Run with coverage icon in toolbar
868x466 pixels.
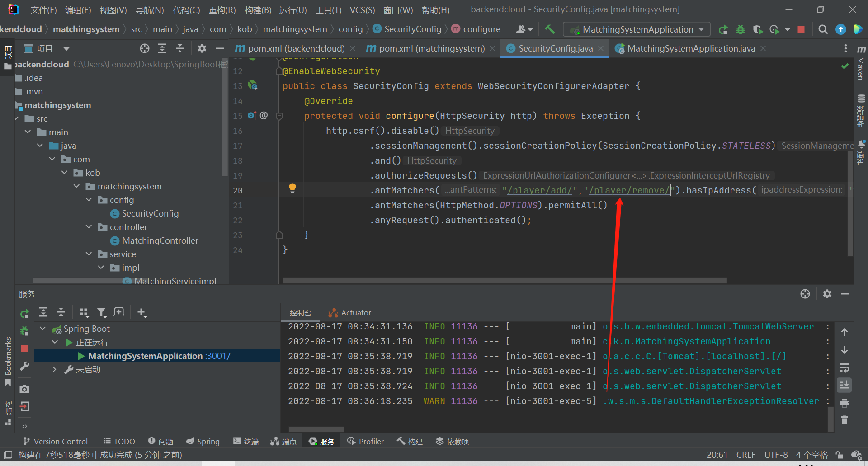(758, 29)
